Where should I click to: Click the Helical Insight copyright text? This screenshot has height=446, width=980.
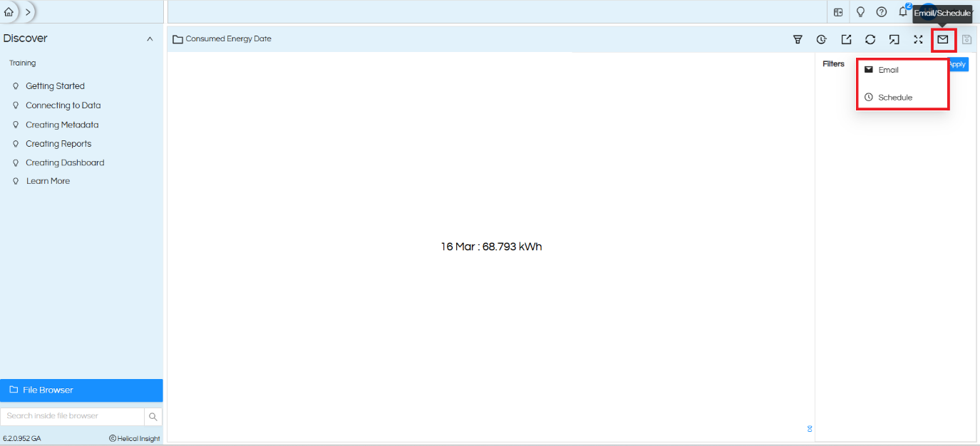[135, 439]
